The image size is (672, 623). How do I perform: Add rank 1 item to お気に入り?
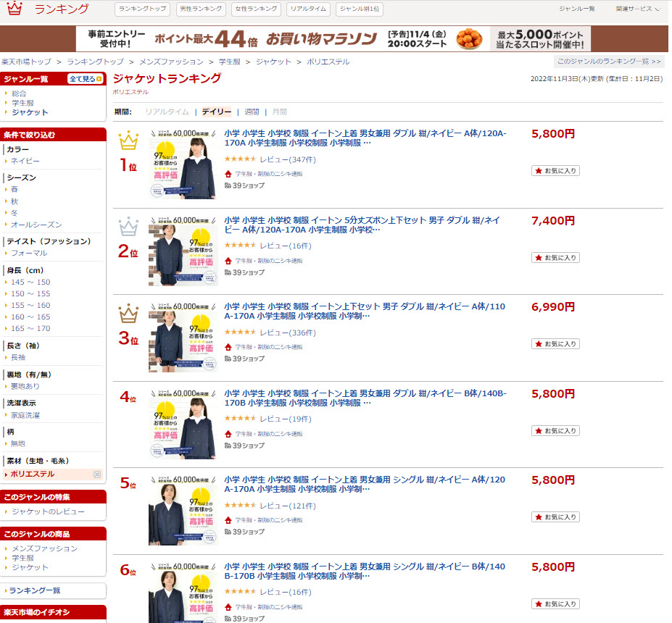coord(555,171)
